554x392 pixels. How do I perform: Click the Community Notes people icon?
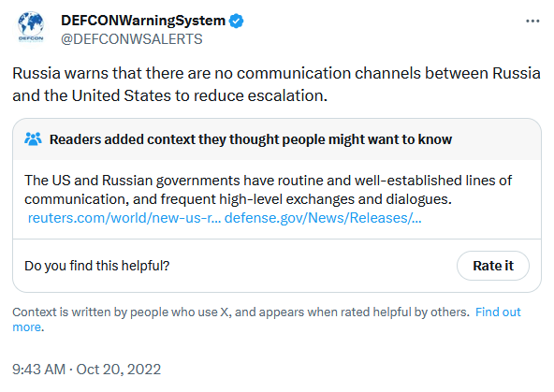click(33, 139)
